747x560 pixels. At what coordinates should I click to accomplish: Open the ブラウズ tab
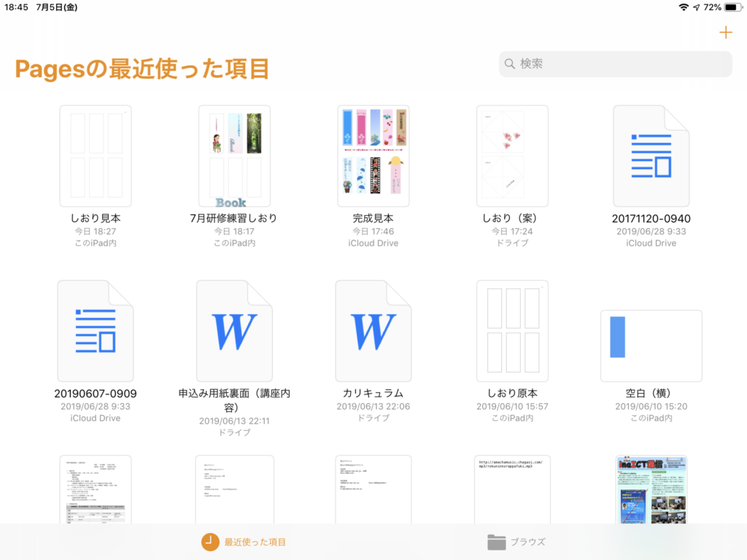point(516,542)
